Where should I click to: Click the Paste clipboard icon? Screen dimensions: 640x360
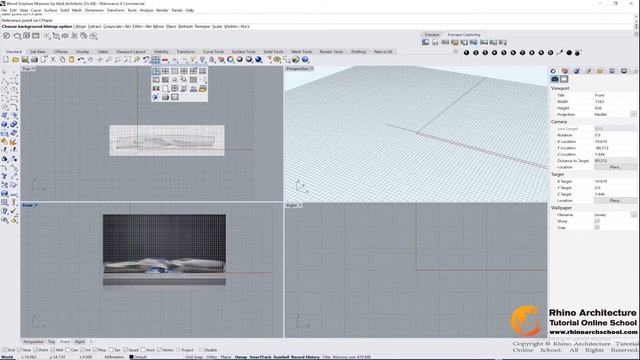71,60
